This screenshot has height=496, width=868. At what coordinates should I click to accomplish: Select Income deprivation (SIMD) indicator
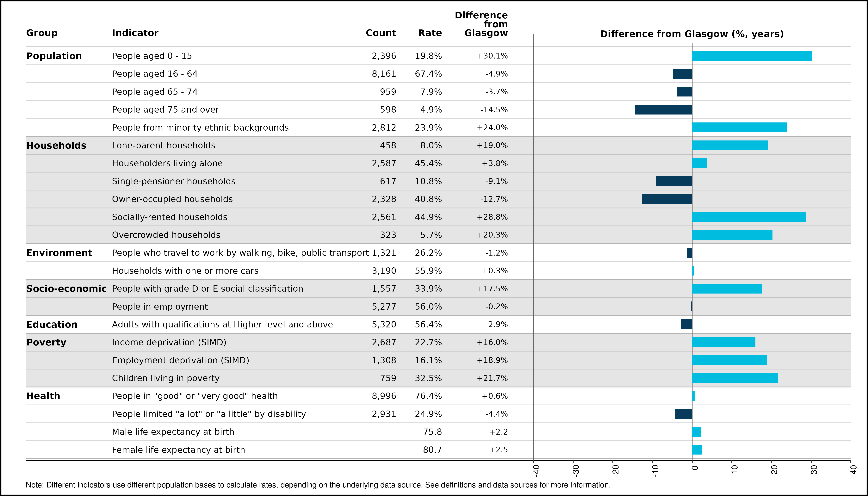[x=169, y=342]
